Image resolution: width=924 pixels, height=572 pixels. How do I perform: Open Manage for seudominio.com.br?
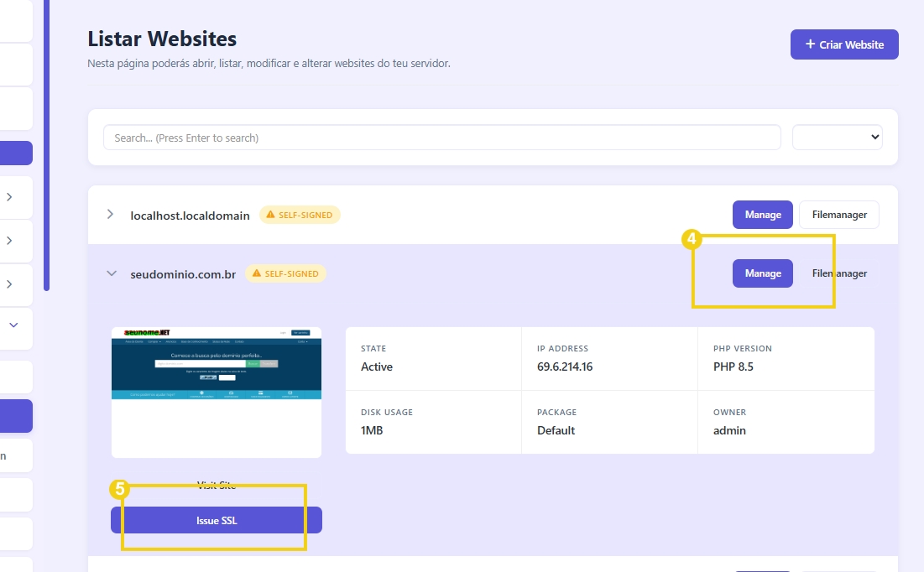[x=762, y=273]
